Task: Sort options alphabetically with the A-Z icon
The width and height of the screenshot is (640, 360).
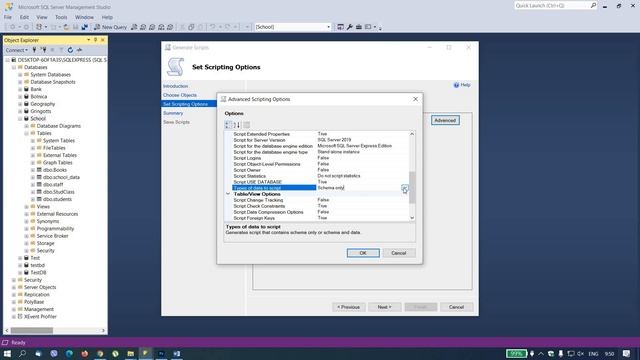Action: coord(237,125)
